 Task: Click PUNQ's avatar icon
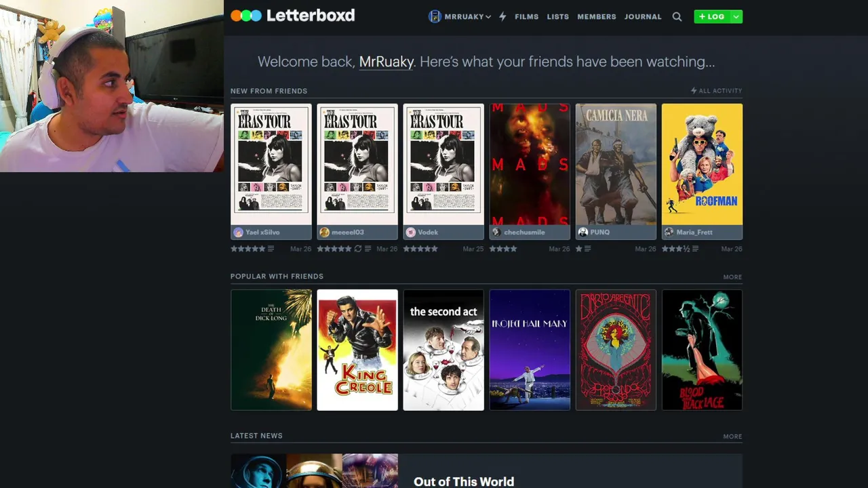click(583, 232)
